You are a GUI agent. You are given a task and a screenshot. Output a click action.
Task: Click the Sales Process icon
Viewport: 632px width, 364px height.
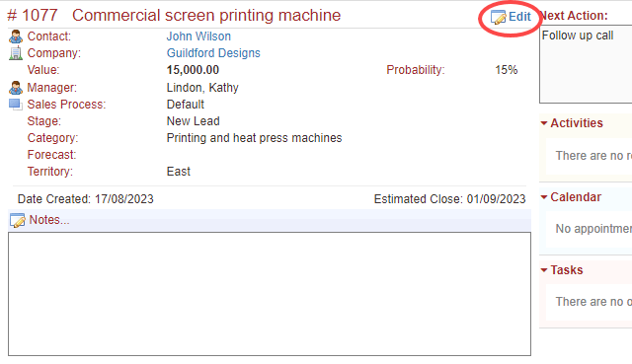point(16,105)
